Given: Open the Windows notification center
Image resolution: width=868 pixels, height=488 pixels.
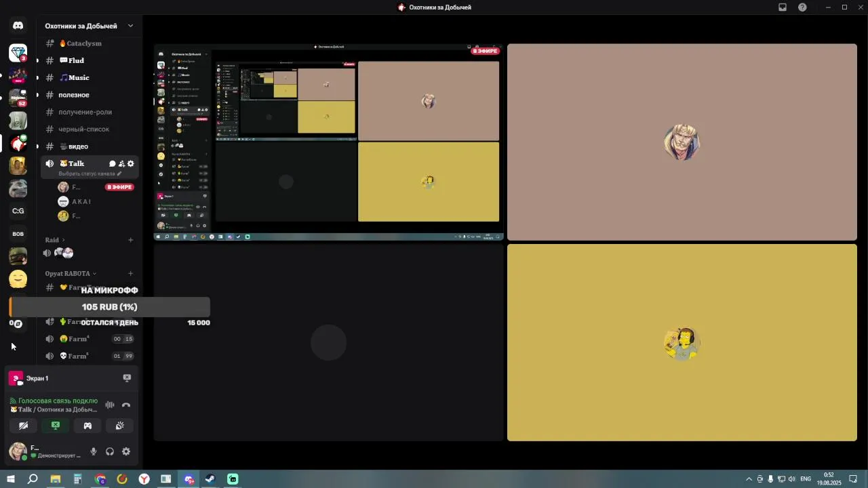Looking at the screenshot, I should tap(853, 479).
